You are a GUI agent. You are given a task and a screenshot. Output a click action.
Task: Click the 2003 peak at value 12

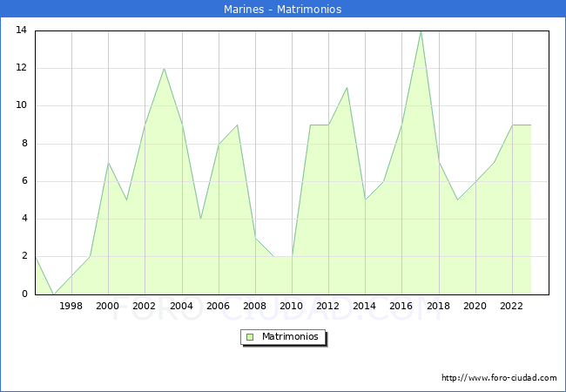(164, 69)
